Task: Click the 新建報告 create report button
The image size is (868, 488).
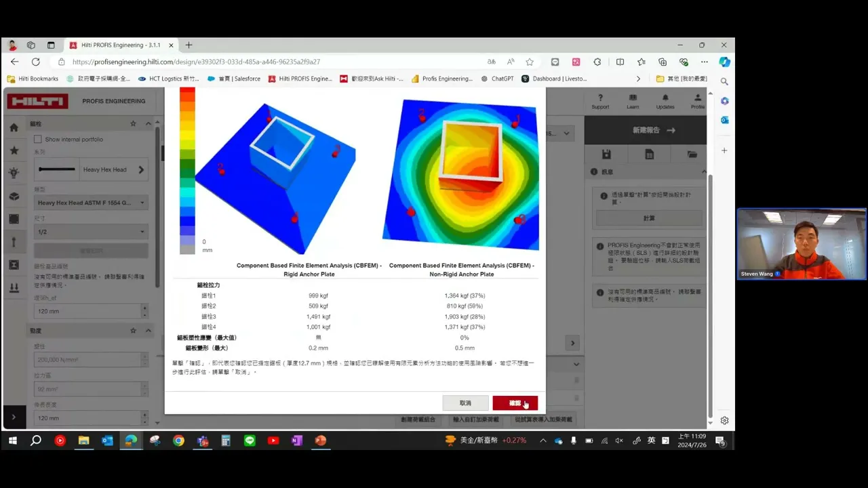Action: [x=654, y=130]
